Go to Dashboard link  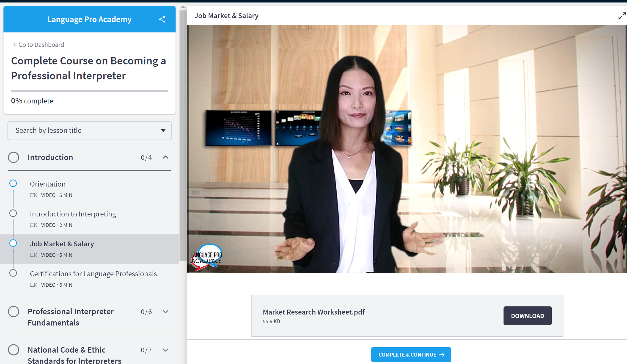(41, 45)
